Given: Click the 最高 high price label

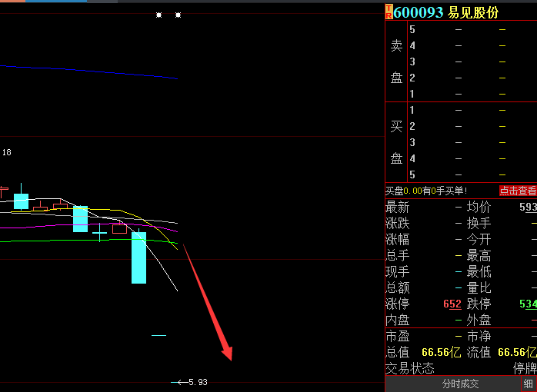Looking at the screenshot, I should (x=479, y=255).
